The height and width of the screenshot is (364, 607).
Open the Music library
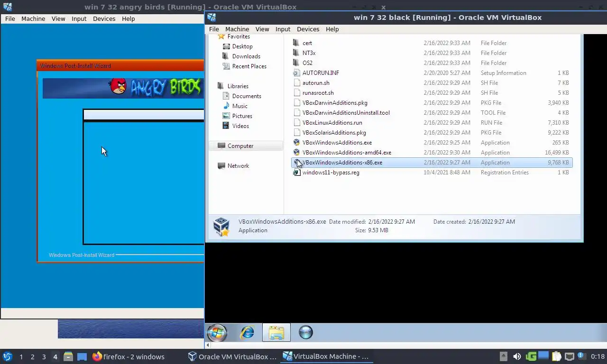pos(239,106)
